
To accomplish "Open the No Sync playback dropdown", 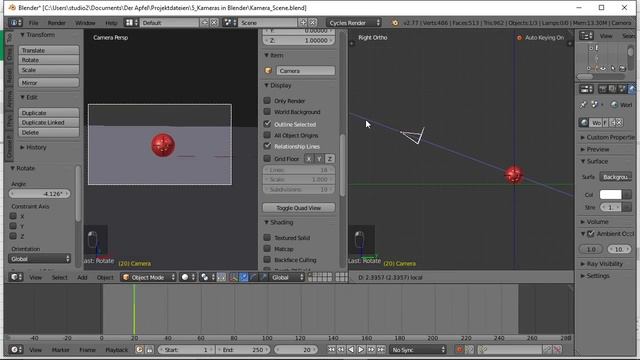I will [x=418, y=349].
